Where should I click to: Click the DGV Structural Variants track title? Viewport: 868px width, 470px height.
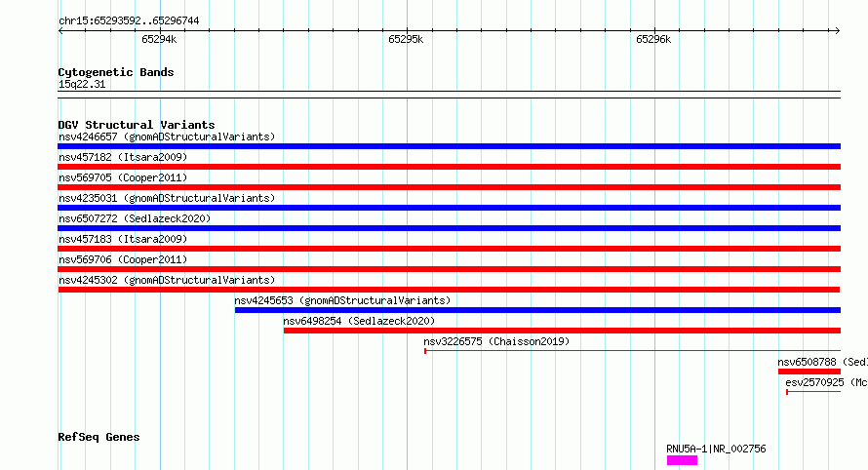137,125
